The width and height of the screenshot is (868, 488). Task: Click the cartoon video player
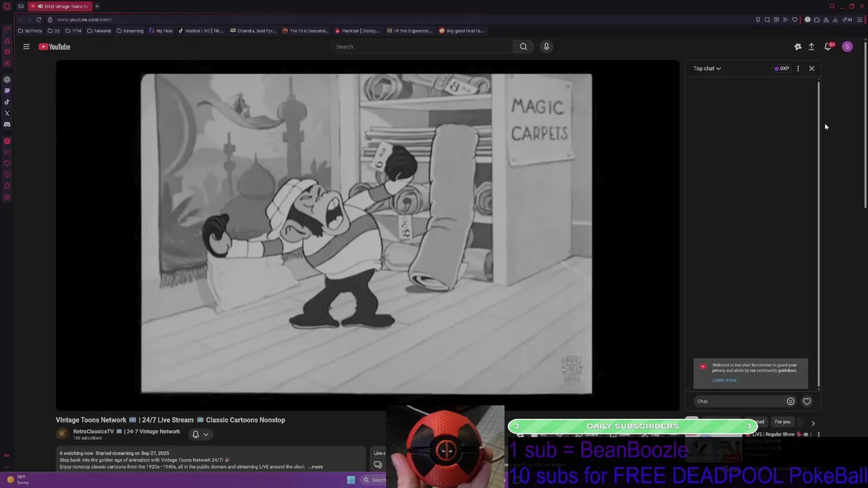tap(366, 234)
